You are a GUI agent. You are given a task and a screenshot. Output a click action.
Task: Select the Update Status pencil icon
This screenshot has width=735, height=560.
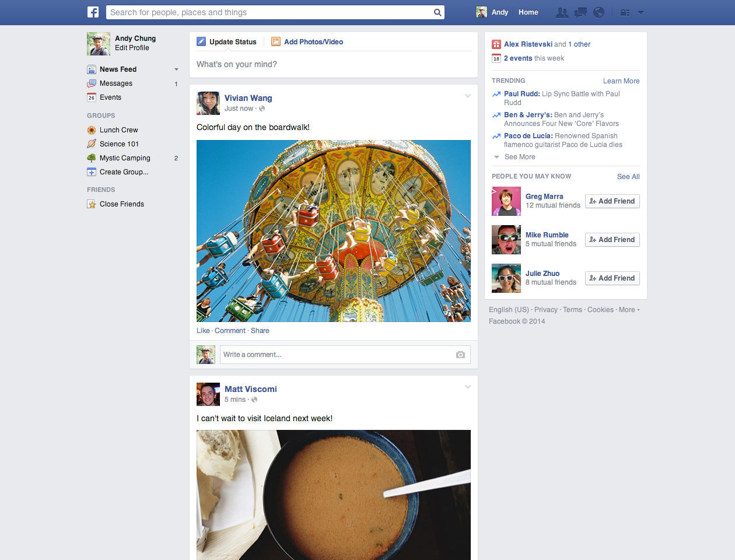point(201,41)
